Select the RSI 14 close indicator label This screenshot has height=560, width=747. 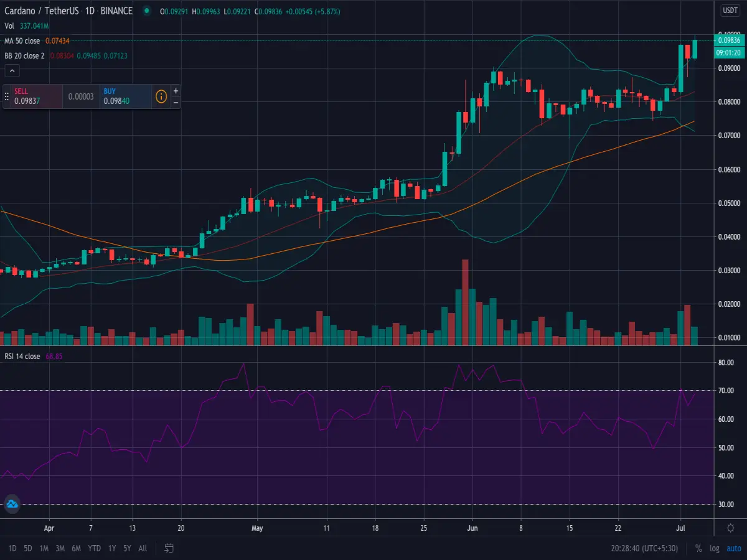click(22, 357)
